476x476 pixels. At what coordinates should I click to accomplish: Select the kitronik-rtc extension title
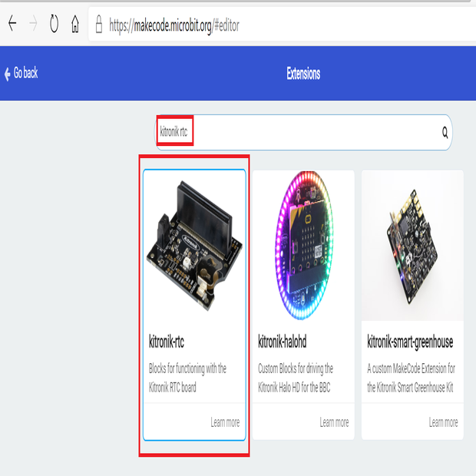pos(167,341)
